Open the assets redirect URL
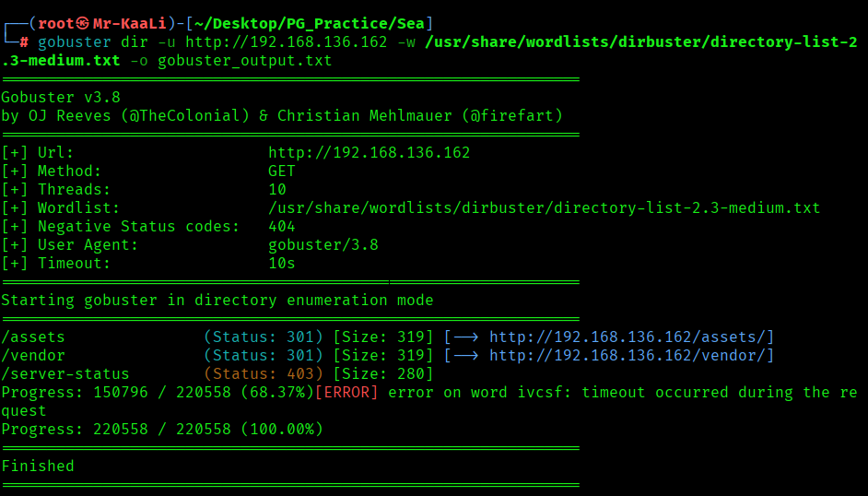Screen dimensions: 868x496 (x=631, y=337)
